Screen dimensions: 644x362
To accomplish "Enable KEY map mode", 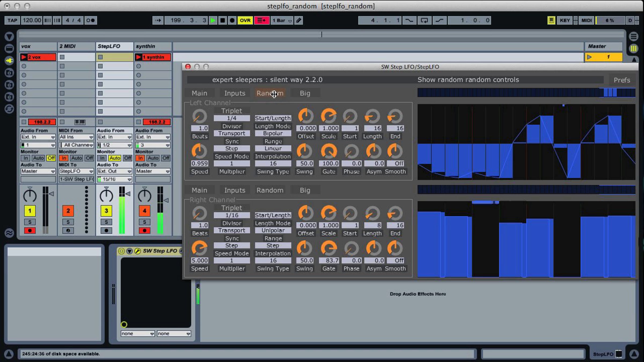I will (x=565, y=20).
